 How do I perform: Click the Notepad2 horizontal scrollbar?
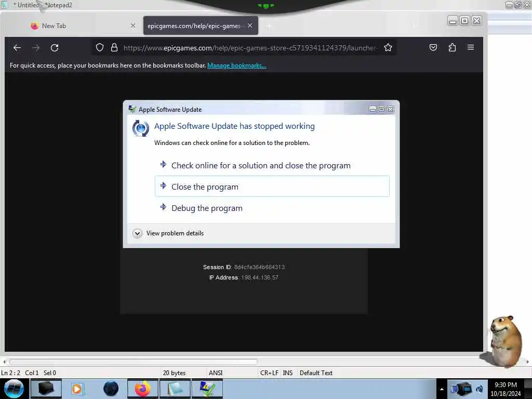tap(134, 362)
